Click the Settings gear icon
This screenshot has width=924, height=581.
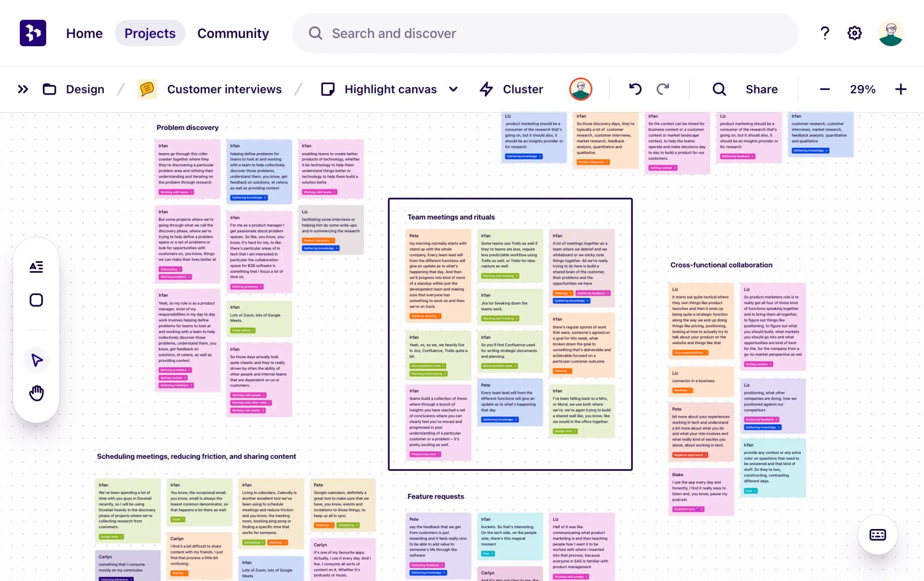pos(854,33)
